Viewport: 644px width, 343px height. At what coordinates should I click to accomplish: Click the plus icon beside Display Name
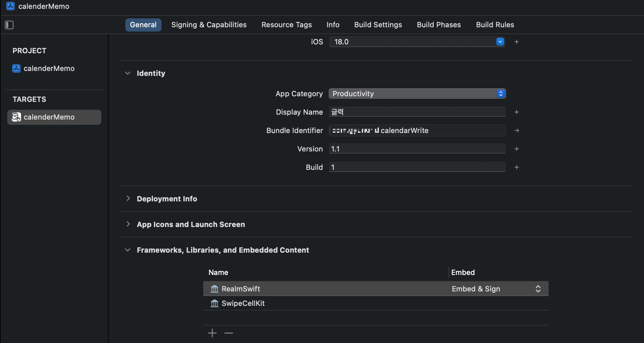[x=517, y=112]
